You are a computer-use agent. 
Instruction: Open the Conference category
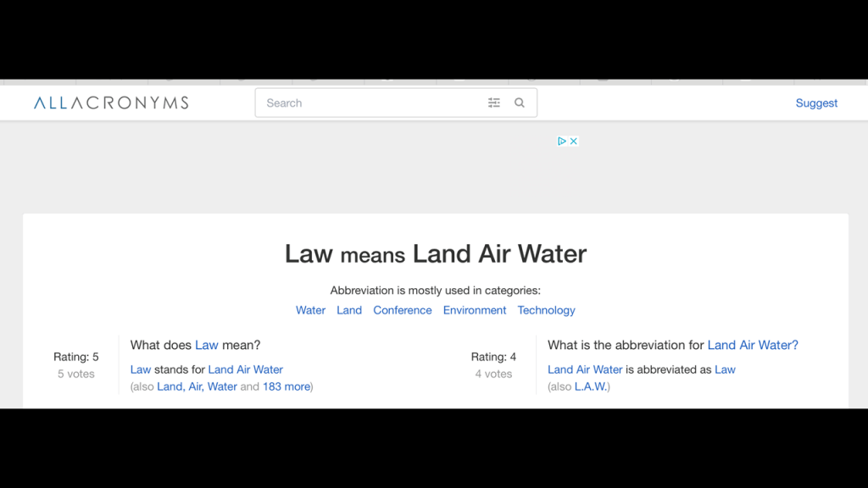click(403, 310)
